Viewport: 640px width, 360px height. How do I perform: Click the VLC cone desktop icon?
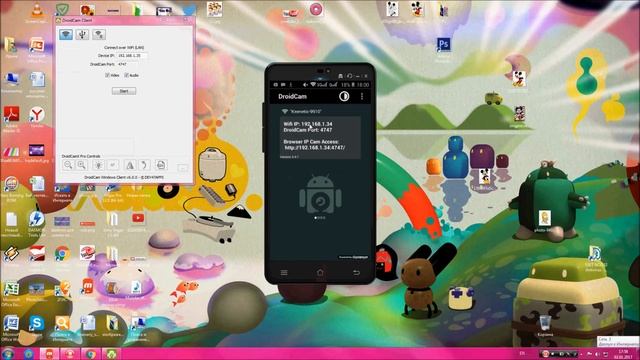37,9
